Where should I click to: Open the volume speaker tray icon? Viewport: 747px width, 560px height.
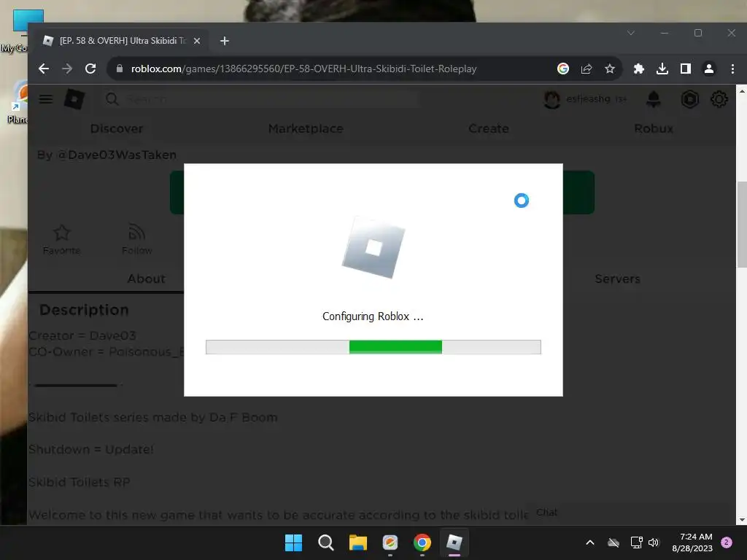tap(654, 542)
